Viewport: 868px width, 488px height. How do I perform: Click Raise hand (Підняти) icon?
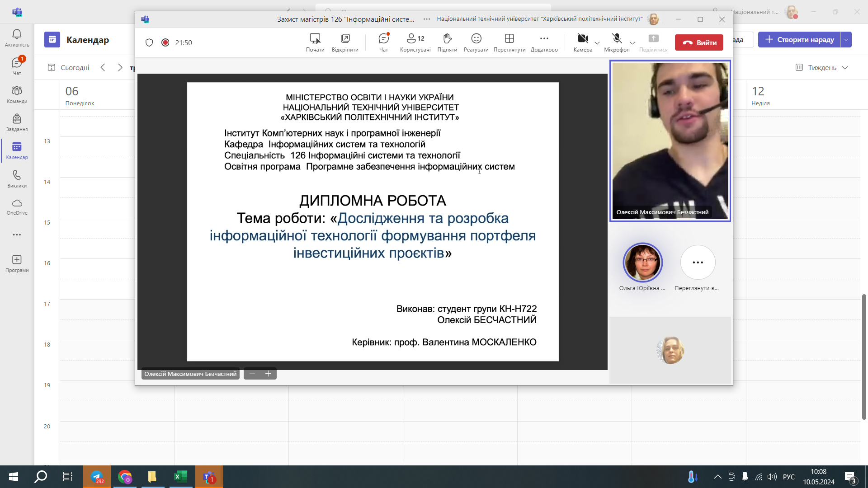click(x=447, y=39)
